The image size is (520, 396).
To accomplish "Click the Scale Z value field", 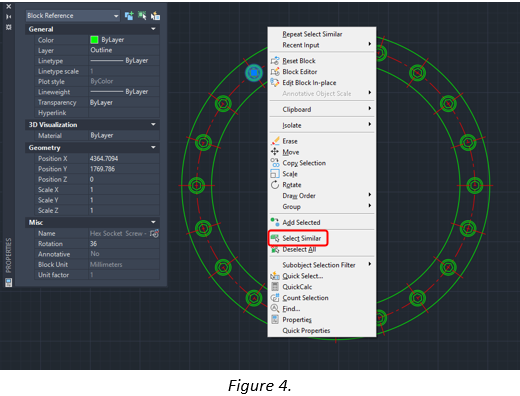I will coord(124,210).
